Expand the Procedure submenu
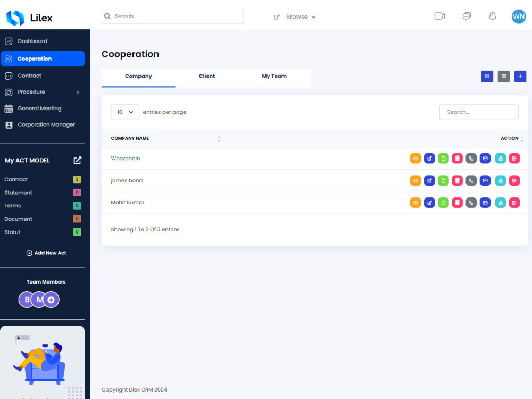The image size is (532, 399). pos(78,92)
